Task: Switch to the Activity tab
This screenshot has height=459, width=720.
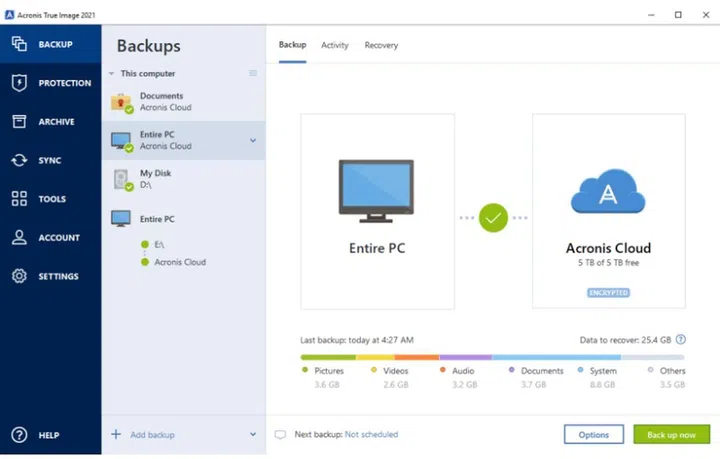Action: (334, 45)
